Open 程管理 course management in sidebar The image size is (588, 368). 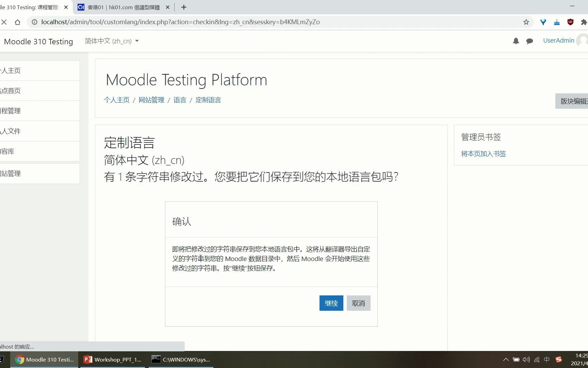(x=40, y=111)
